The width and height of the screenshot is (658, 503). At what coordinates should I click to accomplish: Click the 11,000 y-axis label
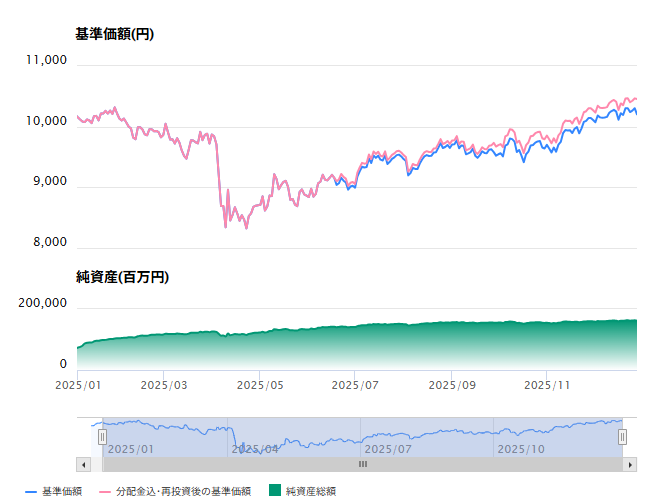(46, 60)
